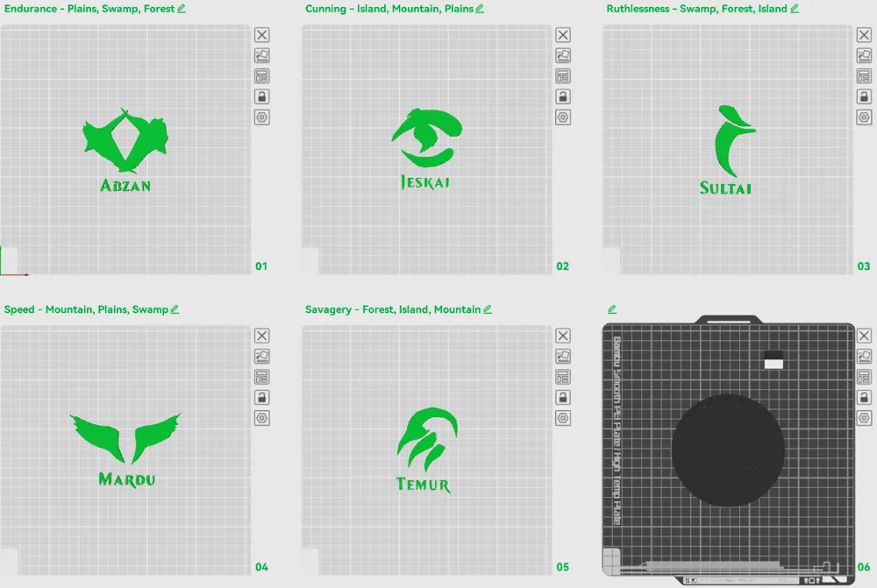Remove plate 01 with its X icon
Image resolution: width=877 pixels, height=588 pixels.
261,35
